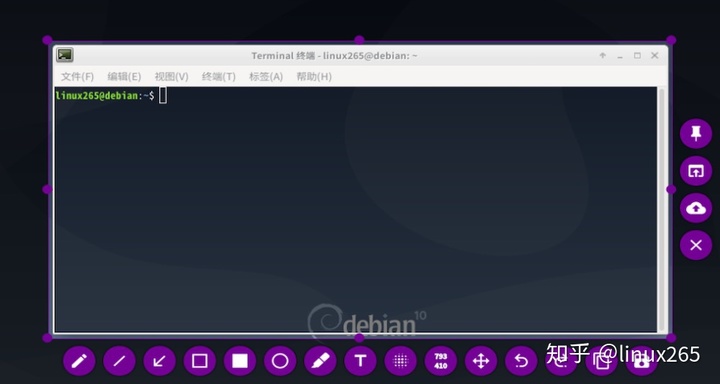Image resolution: width=720 pixels, height=384 pixels.
Task: Open the capture in another application
Action: [x=696, y=171]
